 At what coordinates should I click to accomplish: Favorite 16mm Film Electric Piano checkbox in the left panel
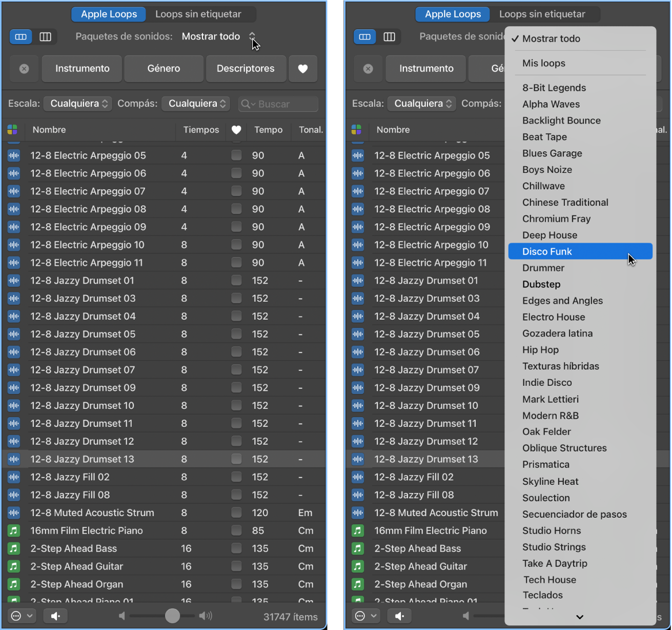[x=236, y=530]
